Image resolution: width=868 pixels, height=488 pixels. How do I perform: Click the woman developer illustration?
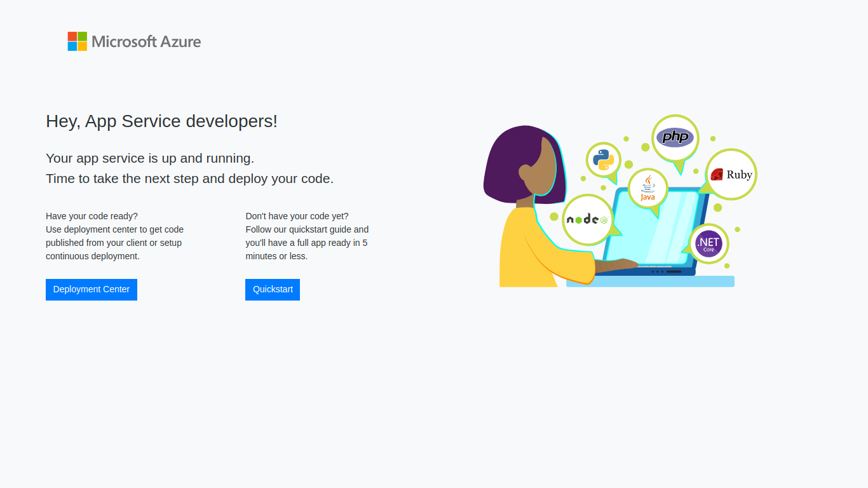[x=540, y=207]
